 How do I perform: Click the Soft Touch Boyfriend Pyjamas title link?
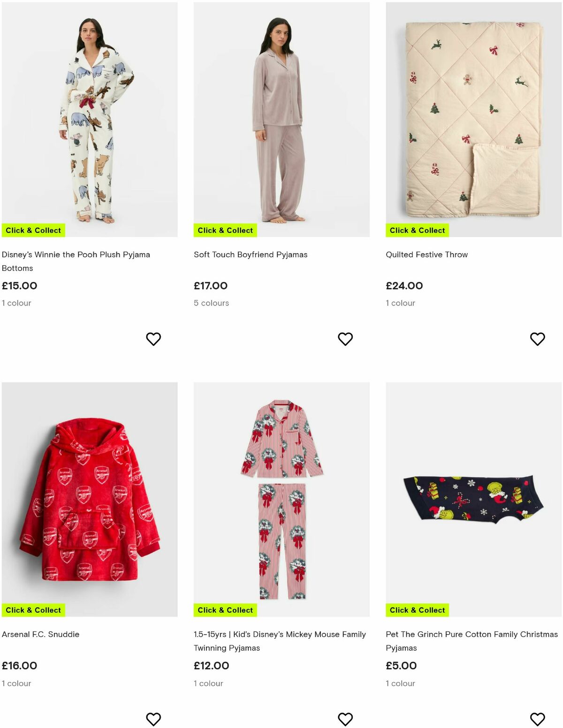point(251,255)
